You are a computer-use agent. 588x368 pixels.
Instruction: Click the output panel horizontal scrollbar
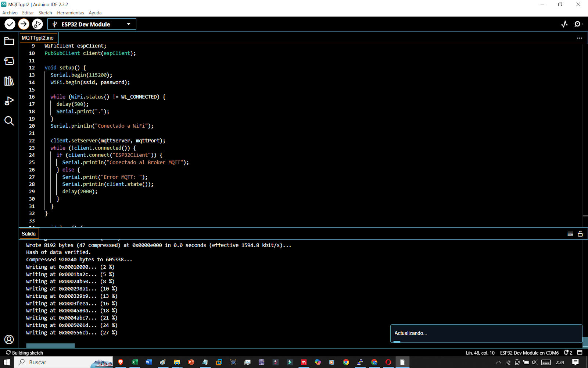tap(50, 346)
